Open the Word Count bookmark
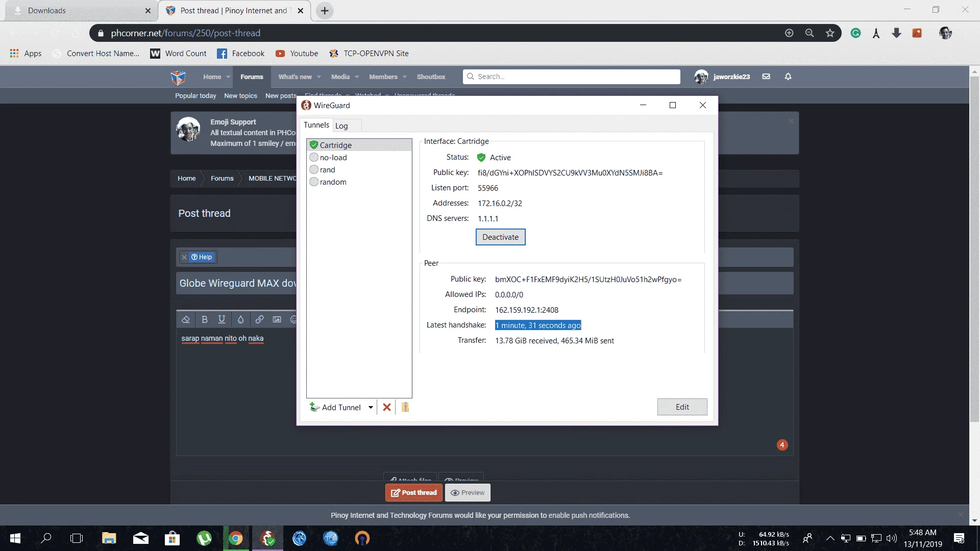 point(178,54)
